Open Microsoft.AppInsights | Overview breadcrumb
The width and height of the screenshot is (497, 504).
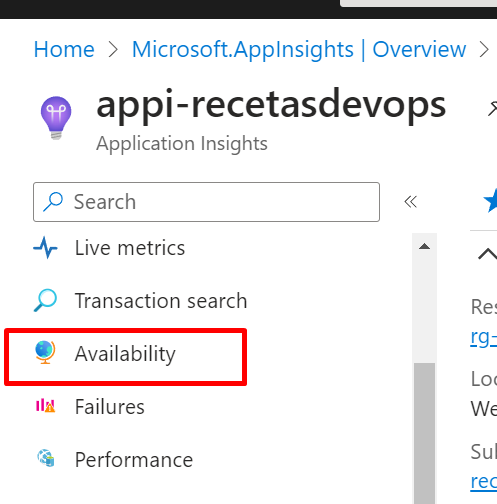point(299,50)
